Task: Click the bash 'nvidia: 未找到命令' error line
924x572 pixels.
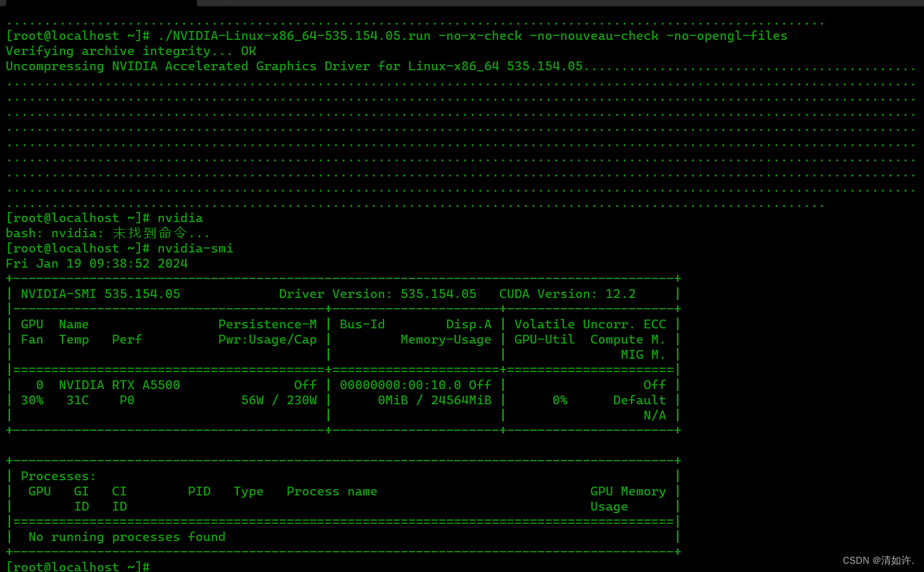Action: click(108, 233)
